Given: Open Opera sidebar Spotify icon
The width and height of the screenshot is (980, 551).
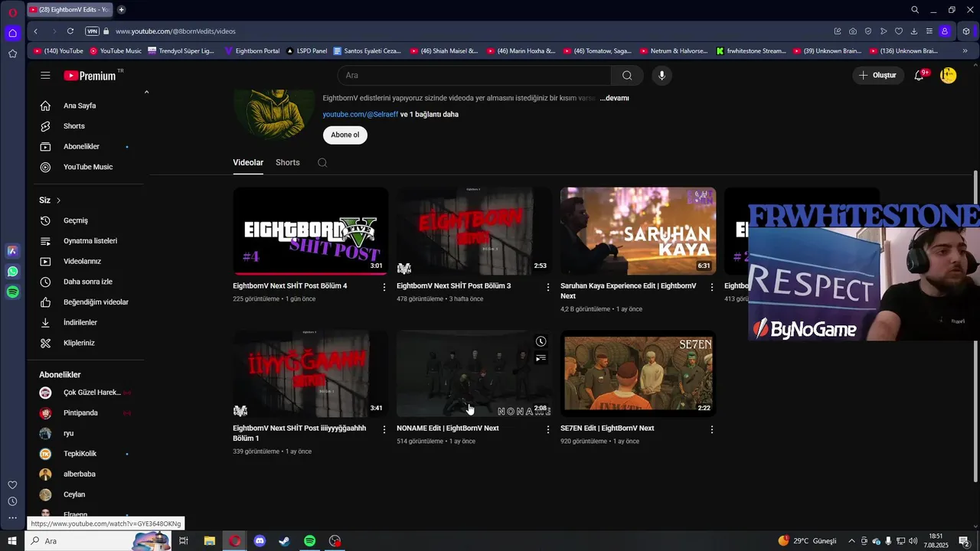Looking at the screenshot, I should pos(12,292).
